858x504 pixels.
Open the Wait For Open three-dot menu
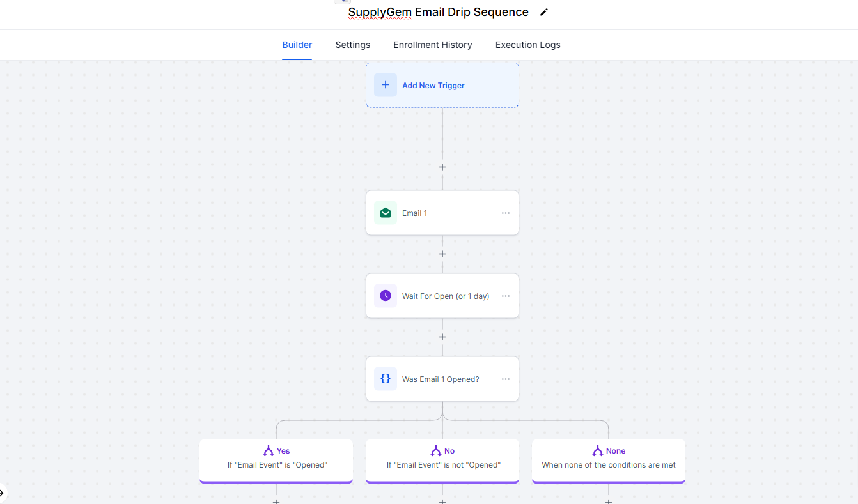point(506,296)
